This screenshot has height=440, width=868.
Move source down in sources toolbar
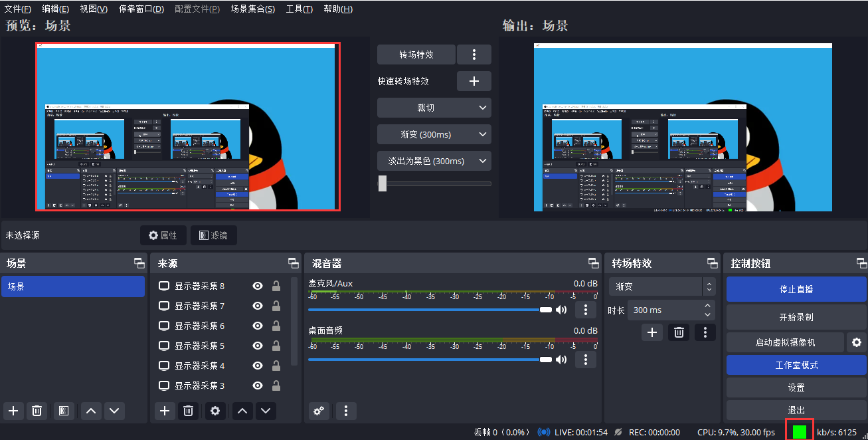266,411
